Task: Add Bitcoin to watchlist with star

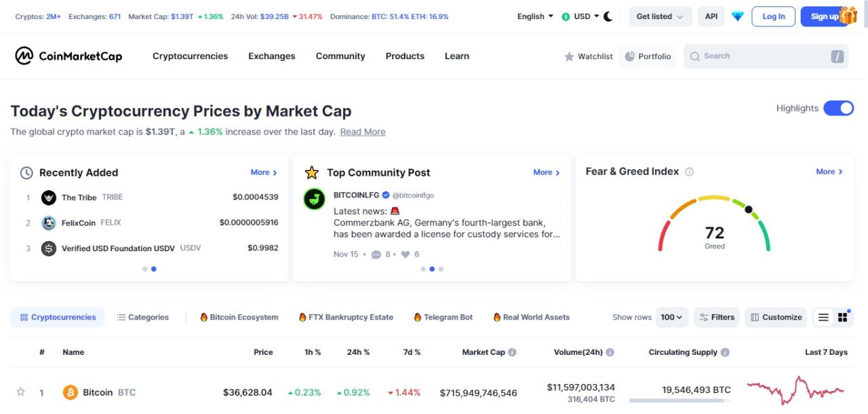Action: point(20,392)
